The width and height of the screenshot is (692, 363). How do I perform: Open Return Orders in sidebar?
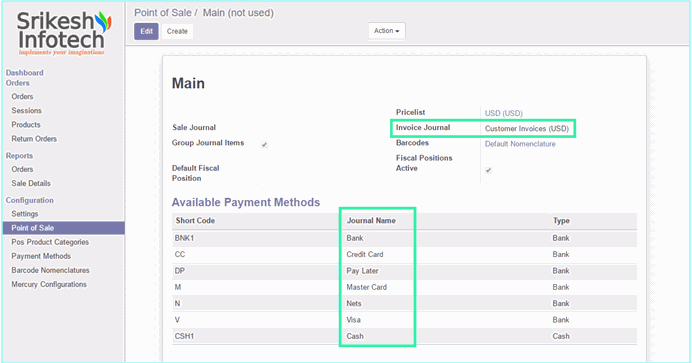(x=34, y=139)
